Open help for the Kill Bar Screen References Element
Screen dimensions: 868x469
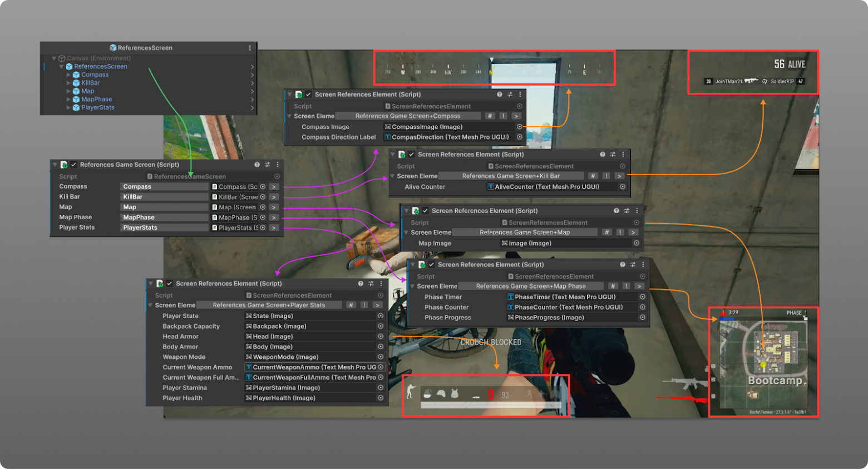coord(603,155)
